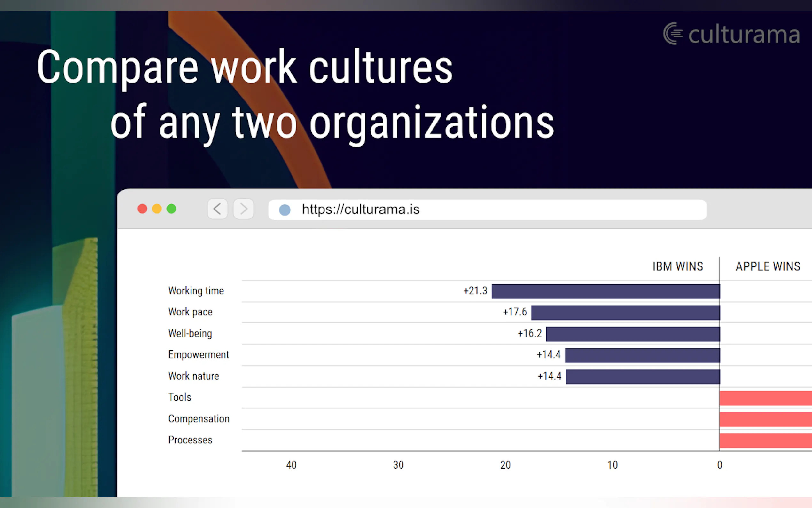
Task: Click the browser back arrow button
Action: (x=217, y=209)
